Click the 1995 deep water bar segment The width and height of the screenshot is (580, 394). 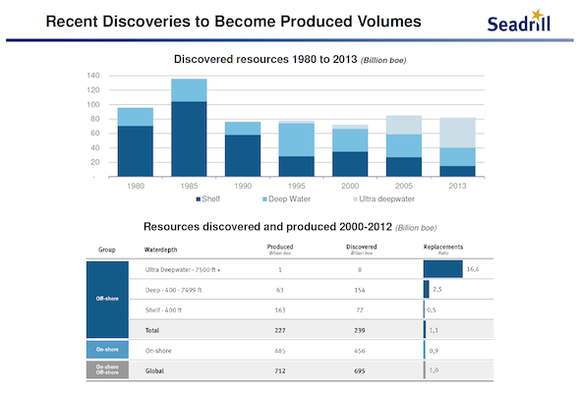[296, 140]
